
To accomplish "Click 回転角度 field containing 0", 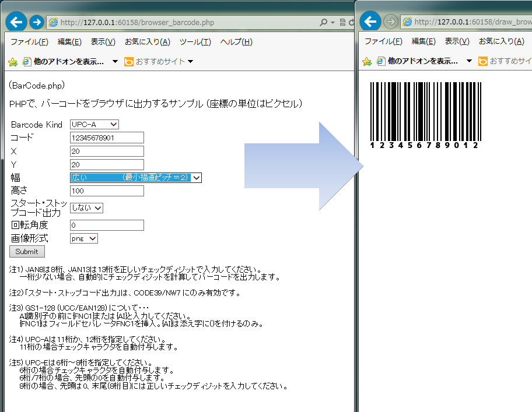I will point(107,226).
